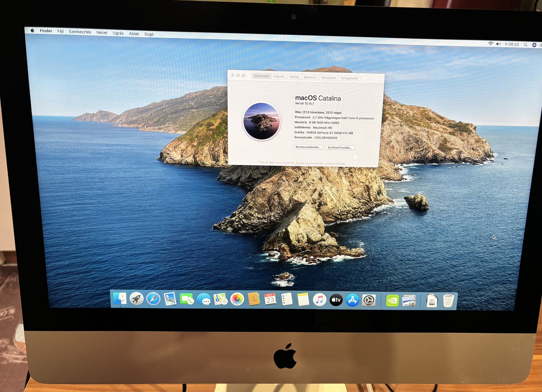Open the Preview icon in Dock
The height and width of the screenshot is (392, 542).
(x=409, y=301)
